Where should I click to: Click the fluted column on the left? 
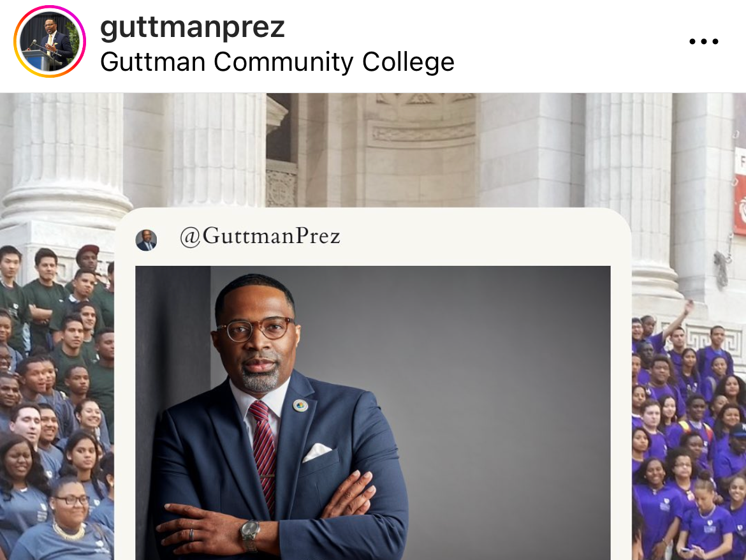point(66,157)
